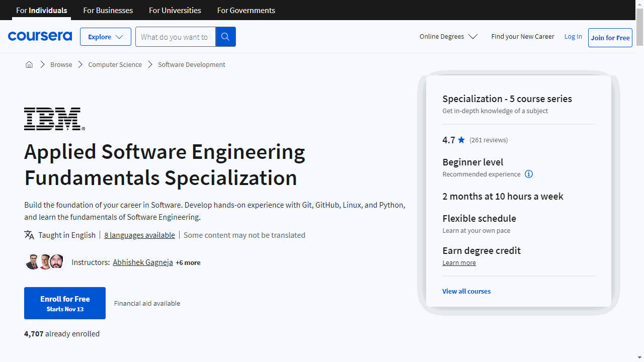Focus the What do you want search field

[175, 37]
